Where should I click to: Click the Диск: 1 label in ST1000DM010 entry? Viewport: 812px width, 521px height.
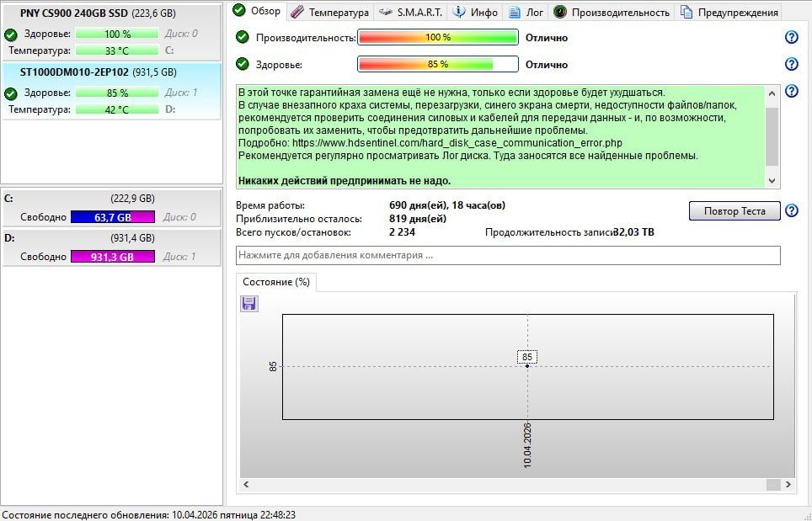(x=181, y=93)
